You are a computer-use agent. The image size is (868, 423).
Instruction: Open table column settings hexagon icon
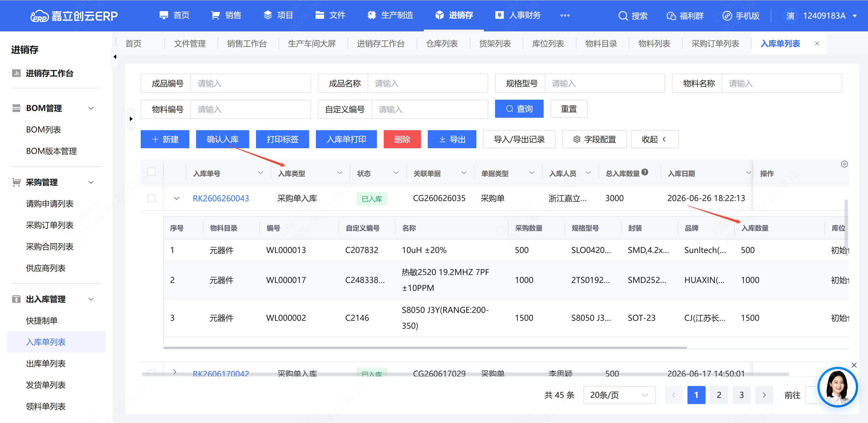tap(844, 164)
